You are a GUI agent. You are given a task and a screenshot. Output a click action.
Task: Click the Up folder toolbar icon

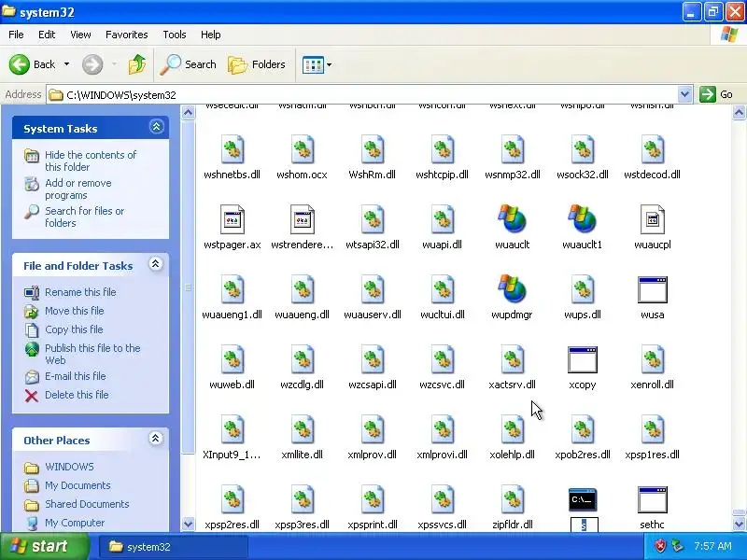(x=137, y=64)
